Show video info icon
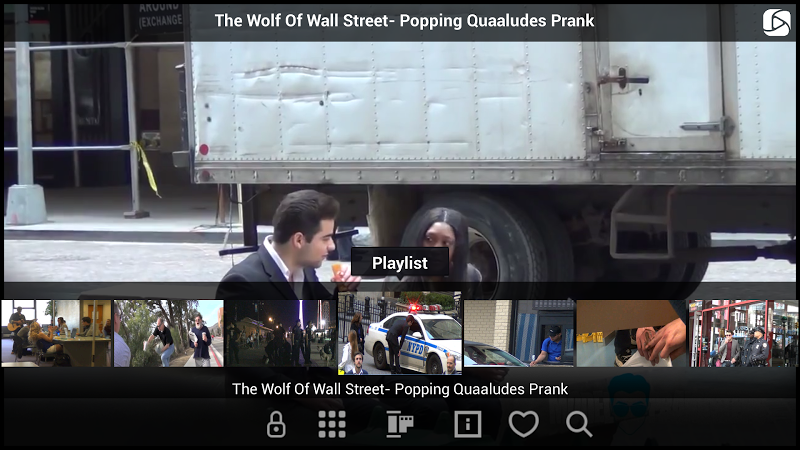 [x=468, y=424]
